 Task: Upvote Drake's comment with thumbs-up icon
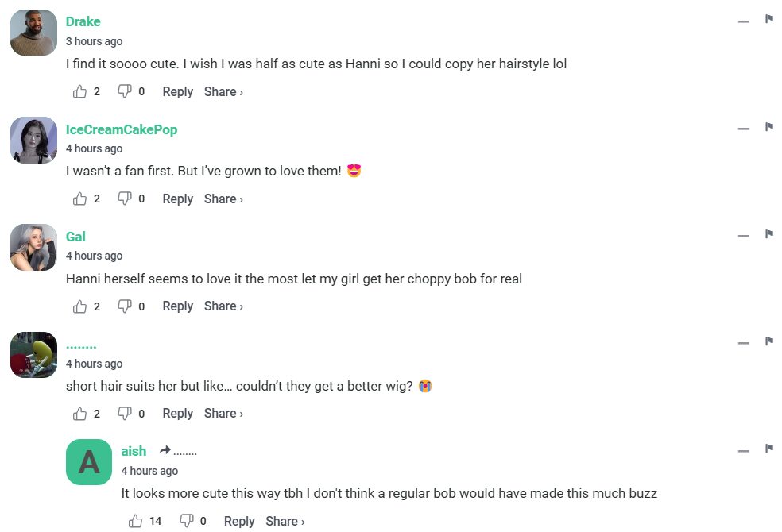(79, 92)
